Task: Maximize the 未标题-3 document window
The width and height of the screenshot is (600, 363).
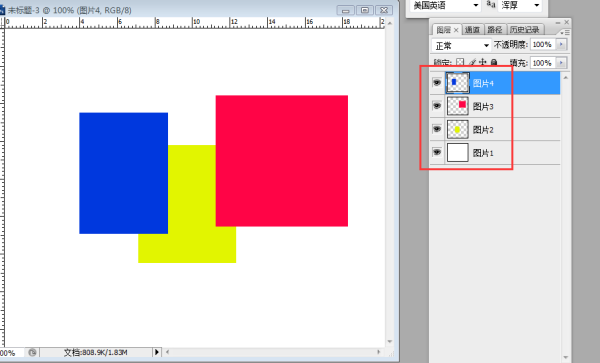Action: tap(365, 10)
